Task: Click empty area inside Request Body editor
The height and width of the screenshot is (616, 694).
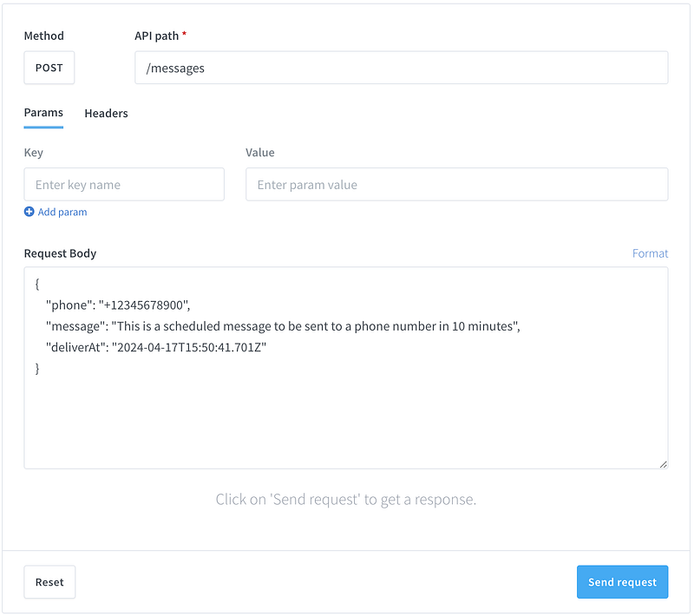Action: coord(345,421)
